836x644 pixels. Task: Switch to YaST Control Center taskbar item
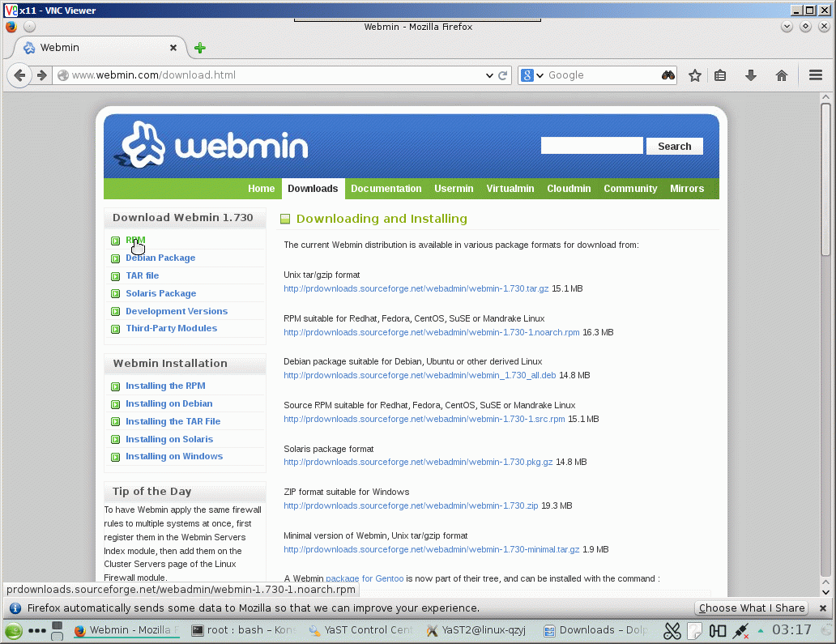361,630
